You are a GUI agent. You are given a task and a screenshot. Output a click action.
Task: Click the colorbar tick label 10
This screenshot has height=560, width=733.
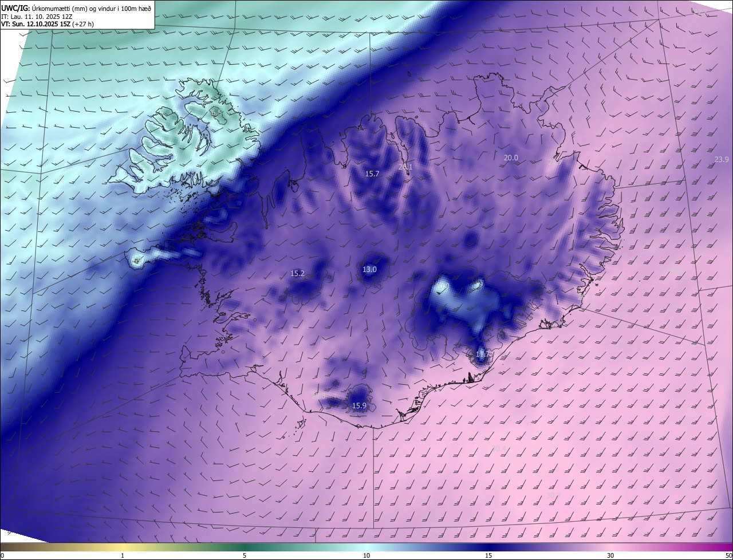point(366,555)
